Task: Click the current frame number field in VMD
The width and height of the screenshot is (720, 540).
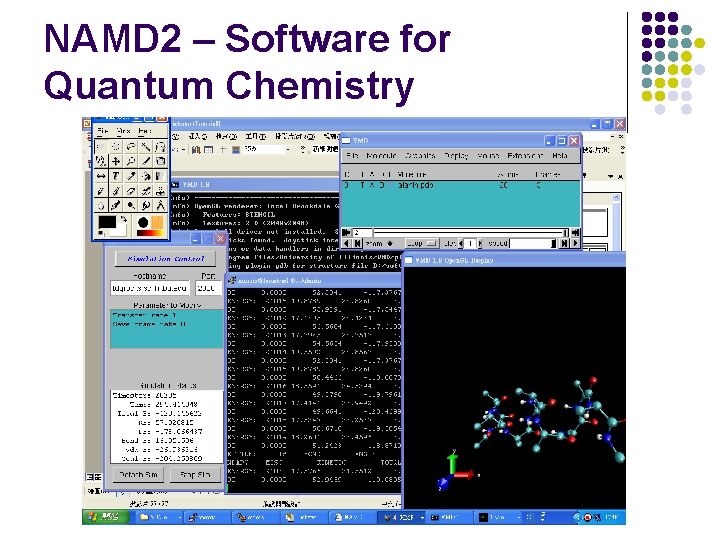Action: 362,232
